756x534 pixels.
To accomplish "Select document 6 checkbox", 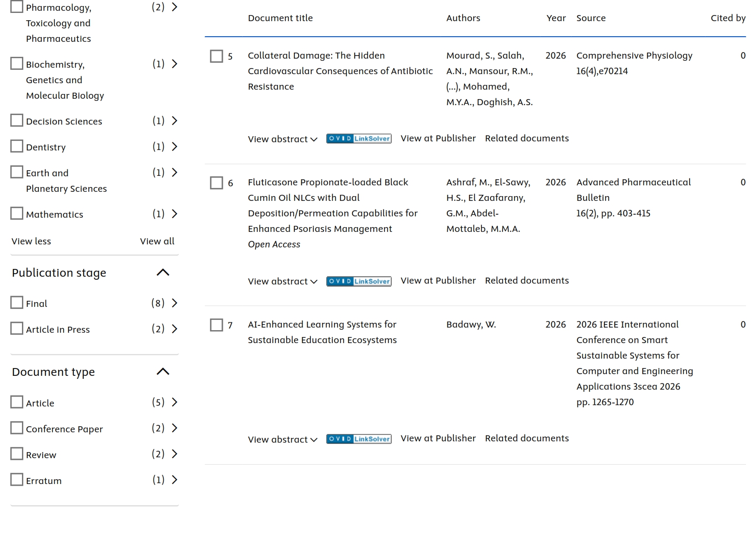I will click(x=216, y=183).
